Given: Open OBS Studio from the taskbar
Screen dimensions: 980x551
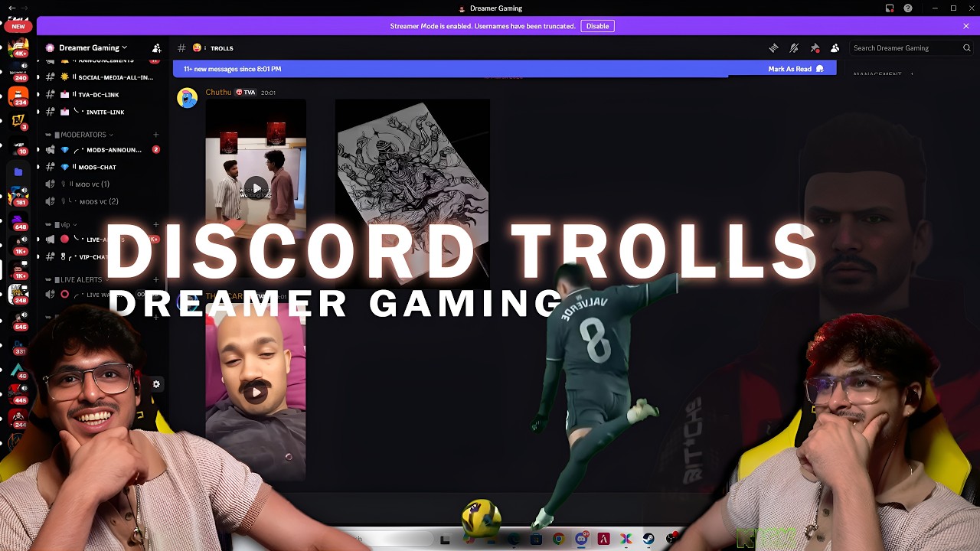Looking at the screenshot, I should (671, 539).
